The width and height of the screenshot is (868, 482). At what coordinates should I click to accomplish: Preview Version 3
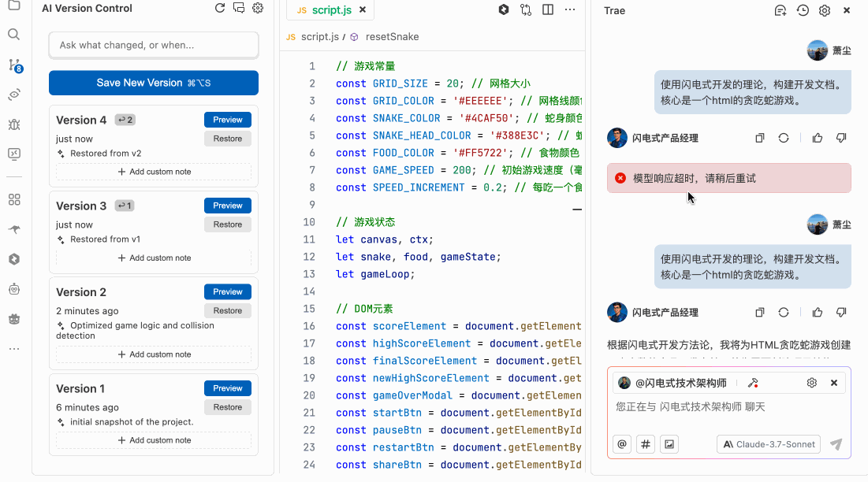point(228,206)
